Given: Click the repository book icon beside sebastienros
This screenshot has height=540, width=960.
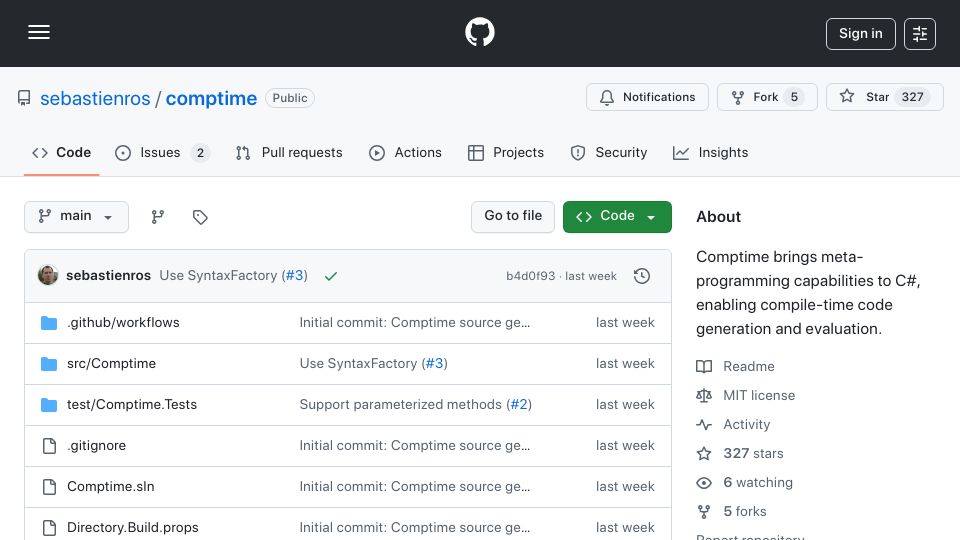Looking at the screenshot, I should pyautogui.click(x=24, y=98).
